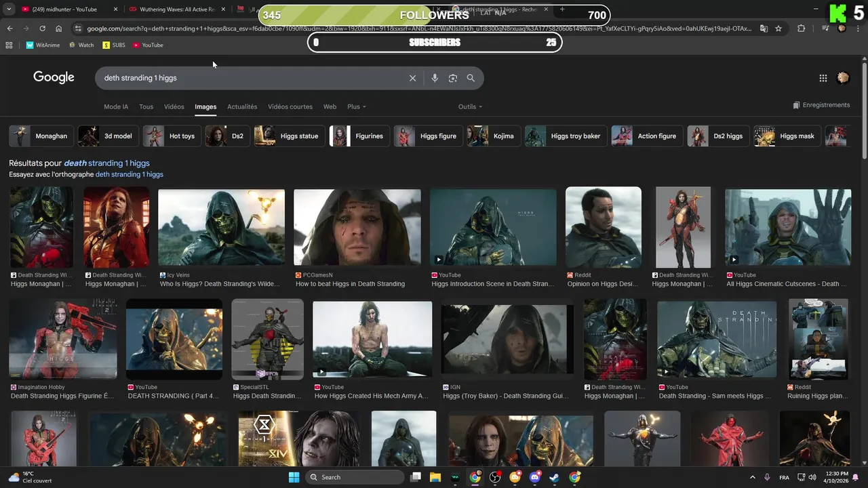Open the SUBS bookmark
Image resolution: width=868 pixels, height=488 pixels.
pyautogui.click(x=114, y=45)
